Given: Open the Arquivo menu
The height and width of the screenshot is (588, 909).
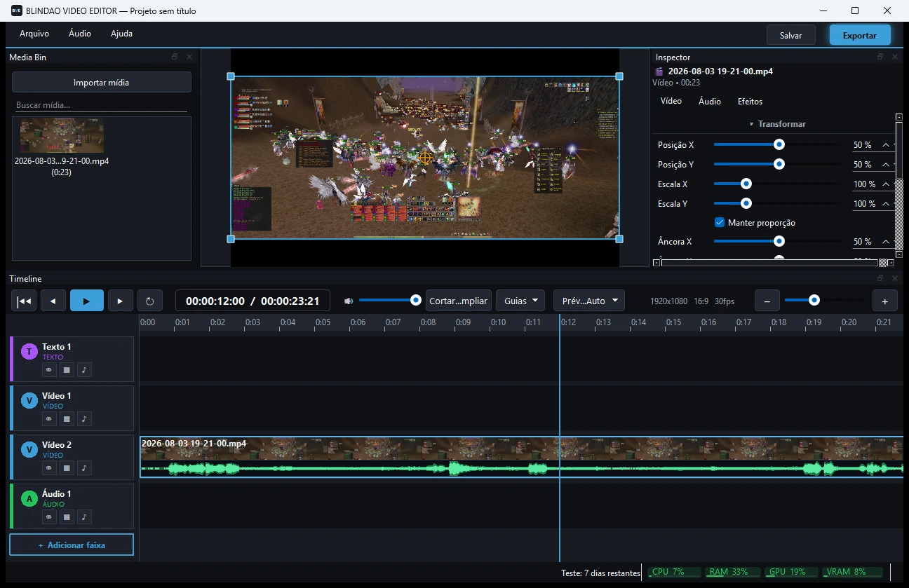Looking at the screenshot, I should point(34,34).
